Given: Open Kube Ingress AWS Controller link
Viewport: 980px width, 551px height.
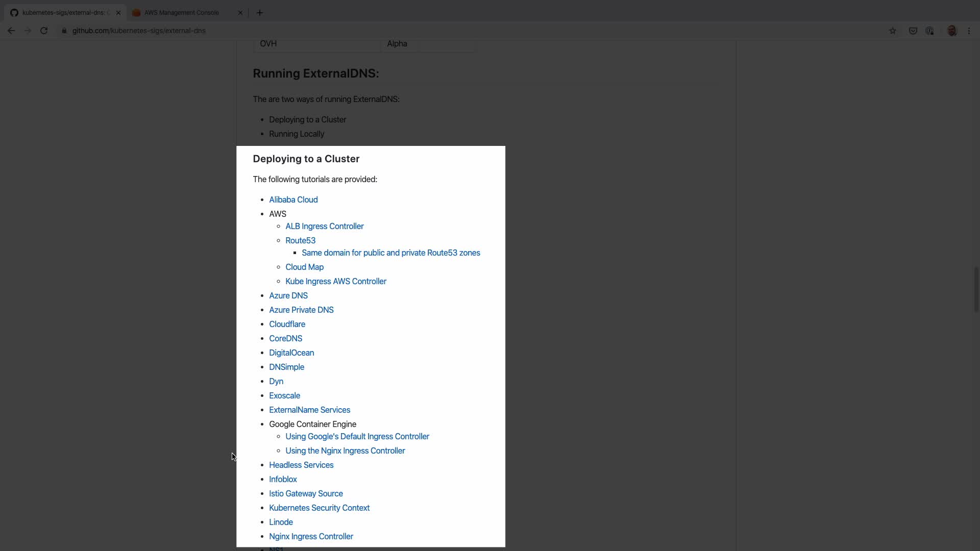Looking at the screenshot, I should [x=335, y=281].
